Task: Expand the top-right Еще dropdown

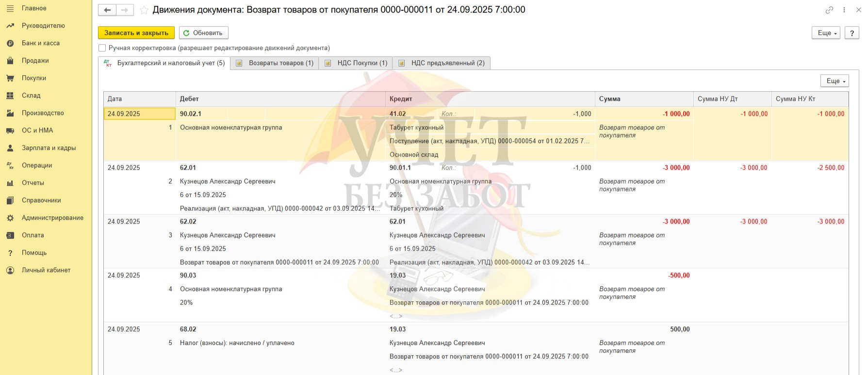Action: (825, 33)
